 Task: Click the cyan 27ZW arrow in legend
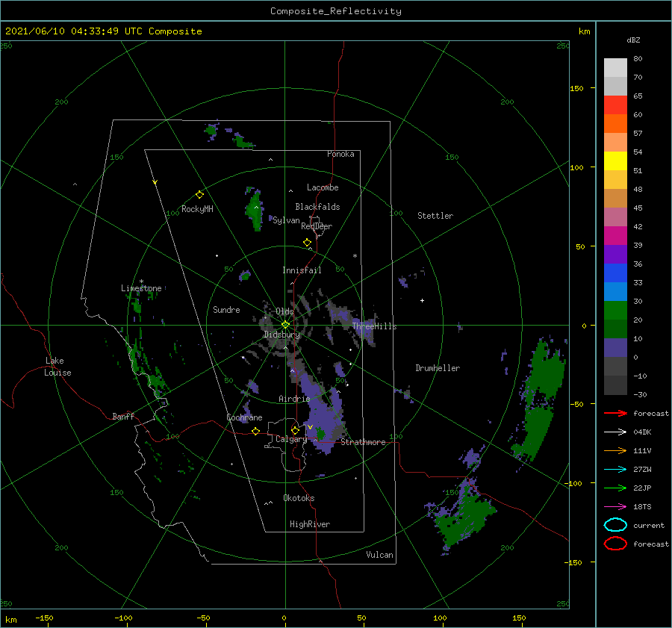coord(615,470)
